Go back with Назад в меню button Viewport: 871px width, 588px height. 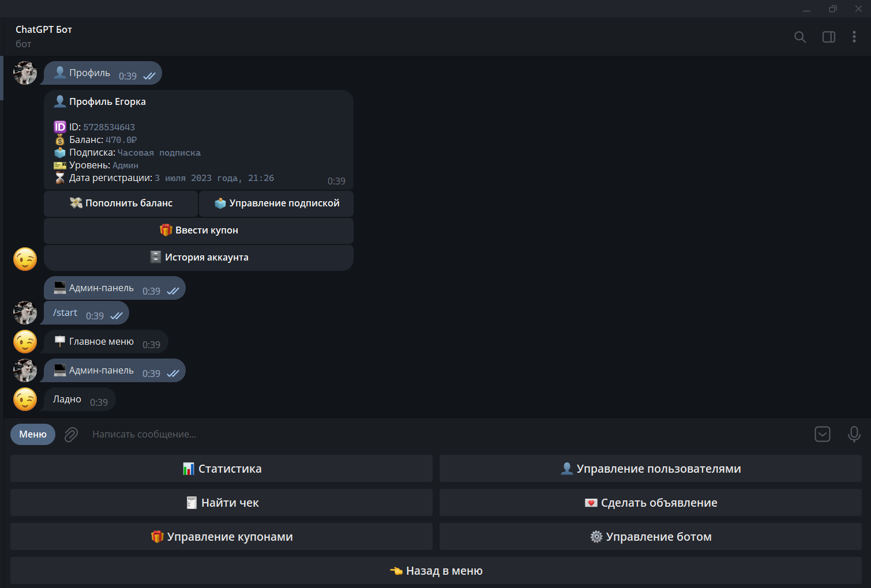(436, 571)
